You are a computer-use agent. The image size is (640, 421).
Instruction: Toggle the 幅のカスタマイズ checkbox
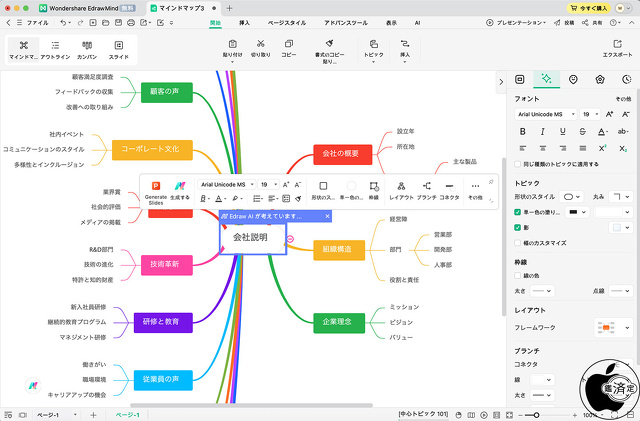(x=517, y=243)
